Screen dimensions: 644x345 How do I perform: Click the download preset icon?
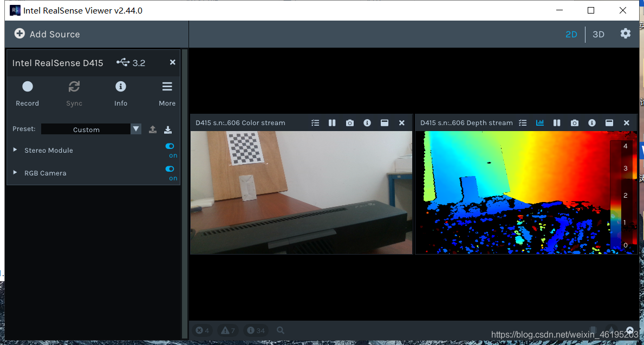(x=167, y=129)
